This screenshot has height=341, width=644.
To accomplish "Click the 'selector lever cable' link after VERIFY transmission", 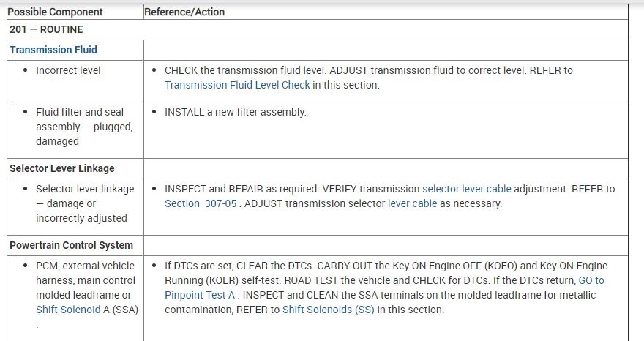I will click(466, 189).
